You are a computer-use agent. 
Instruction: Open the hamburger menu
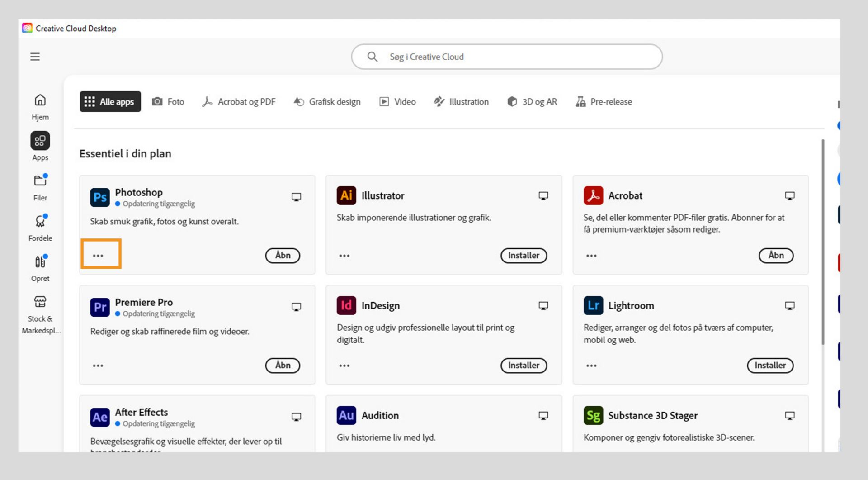[35, 57]
